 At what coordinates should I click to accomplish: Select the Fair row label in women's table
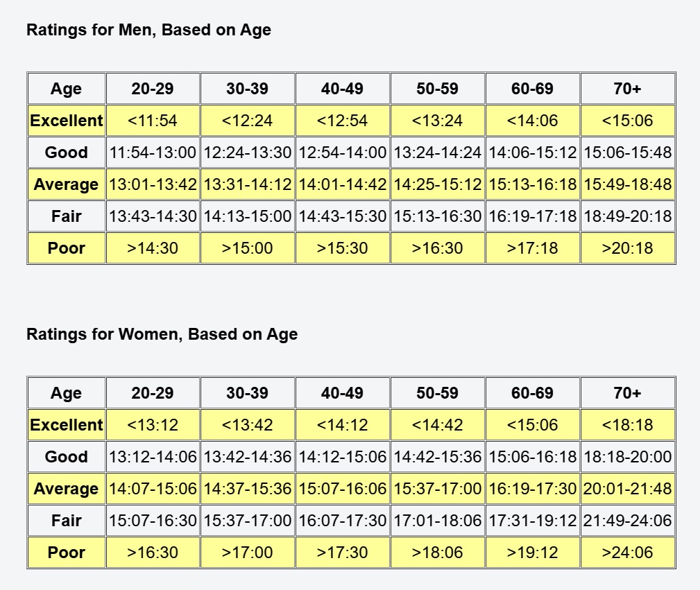[67, 521]
